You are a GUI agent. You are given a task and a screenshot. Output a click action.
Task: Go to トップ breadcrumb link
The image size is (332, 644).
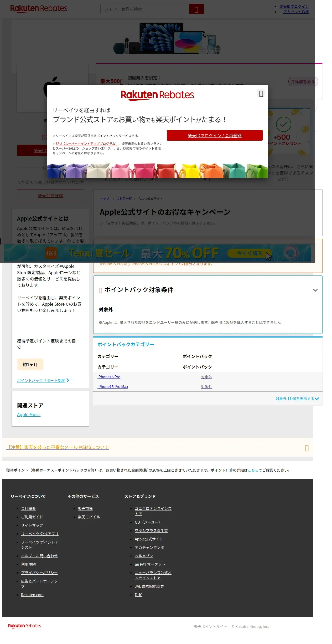105,198
